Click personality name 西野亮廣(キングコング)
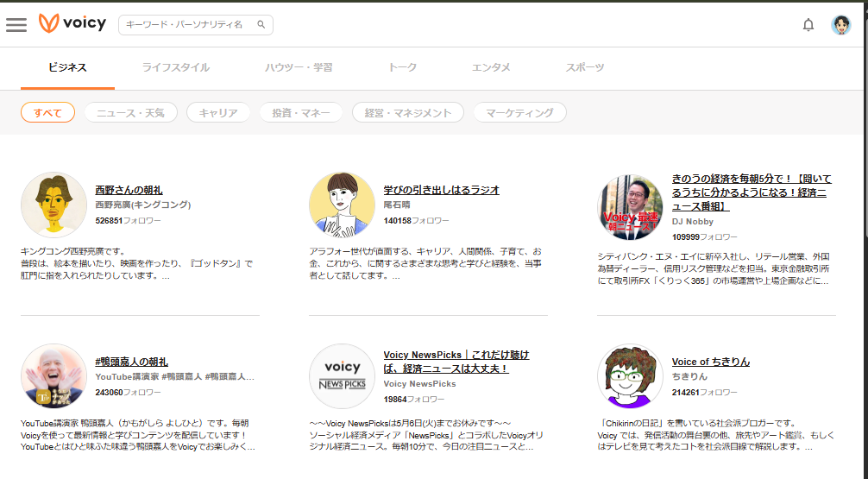868x479 pixels. [143, 205]
